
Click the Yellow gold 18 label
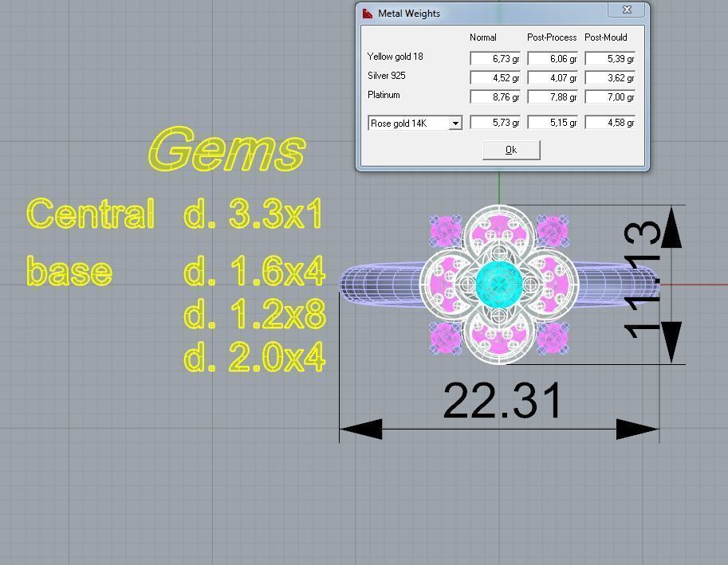(395, 57)
